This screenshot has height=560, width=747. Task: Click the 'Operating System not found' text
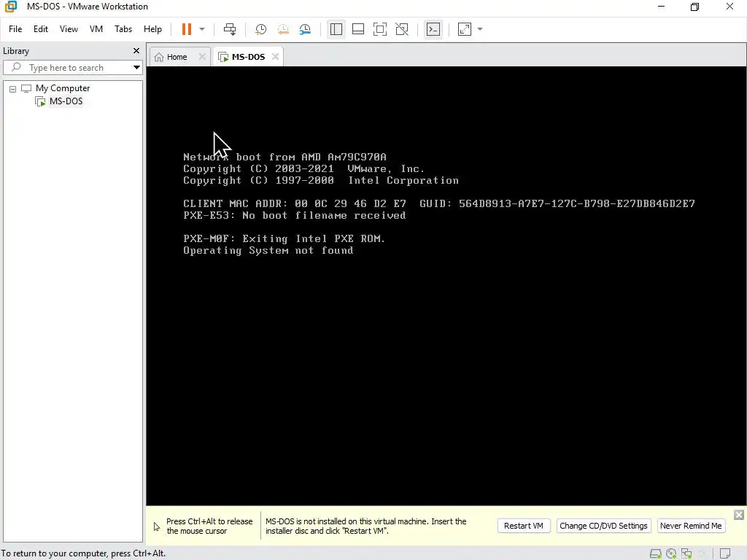(x=268, y=251)
